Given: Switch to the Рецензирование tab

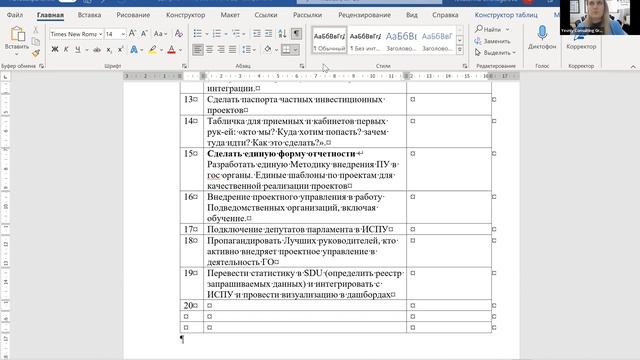Looking at the screenshot, I should tap(364, 15).
